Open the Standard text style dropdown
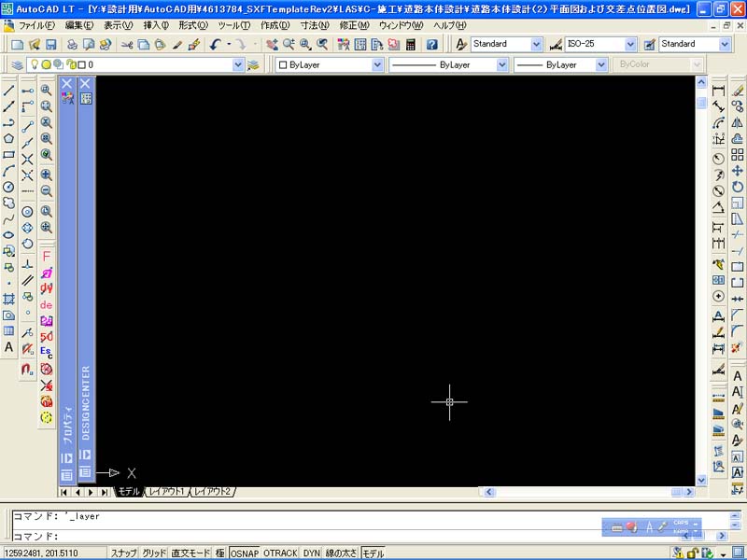Screen dimensions: 747x560 coord(536,44)
